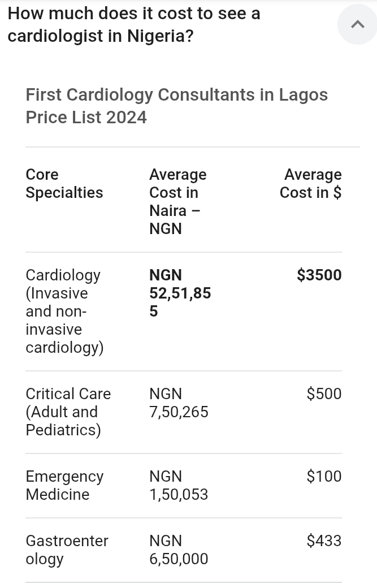Select the Cardiology (Invasive and non-invasive) cell
The image size is (377, 588).
pyautogui.click(x=64, y=311)
